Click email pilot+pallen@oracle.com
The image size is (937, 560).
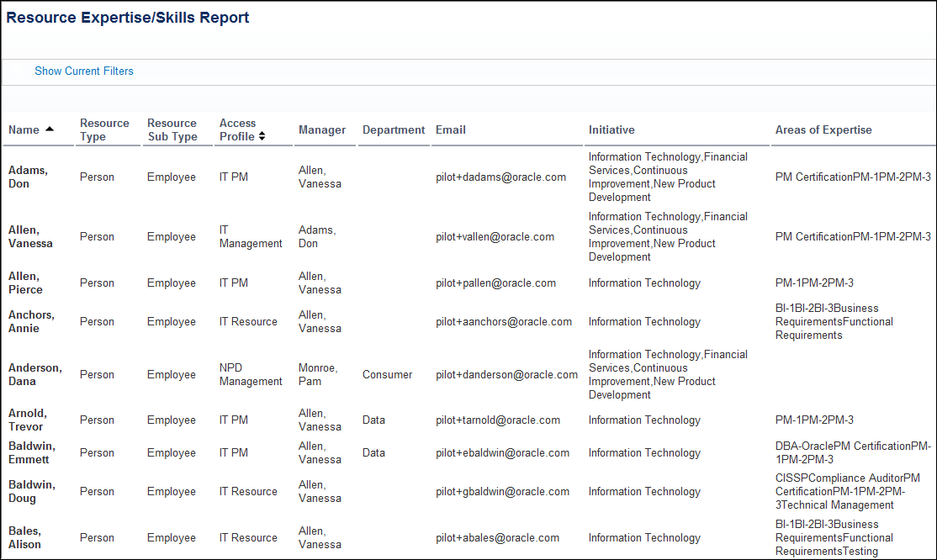[496, 283]
